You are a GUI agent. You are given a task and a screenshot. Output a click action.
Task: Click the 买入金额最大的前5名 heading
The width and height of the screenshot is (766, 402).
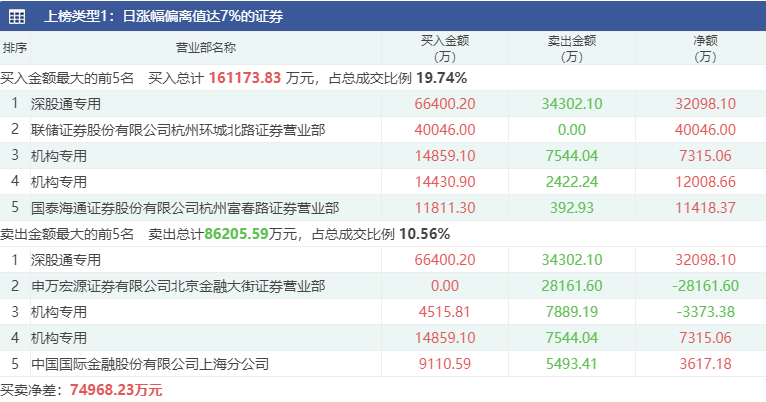(67, 78)
